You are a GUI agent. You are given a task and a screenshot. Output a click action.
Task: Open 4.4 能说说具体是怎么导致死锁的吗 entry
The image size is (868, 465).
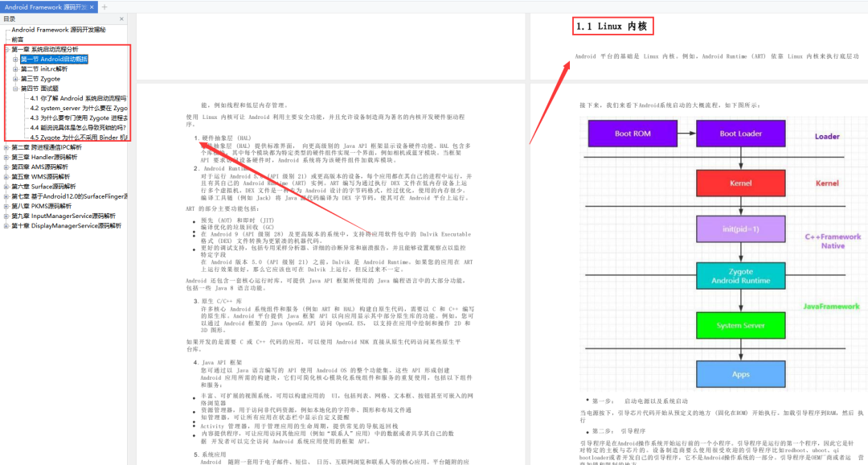(78, 127)
